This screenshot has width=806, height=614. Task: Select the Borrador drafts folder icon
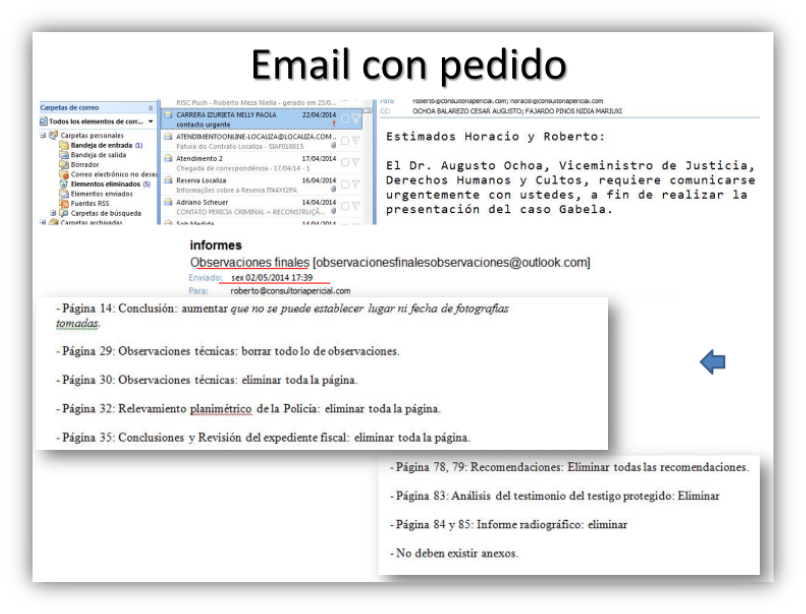click(x=63, y=164)
